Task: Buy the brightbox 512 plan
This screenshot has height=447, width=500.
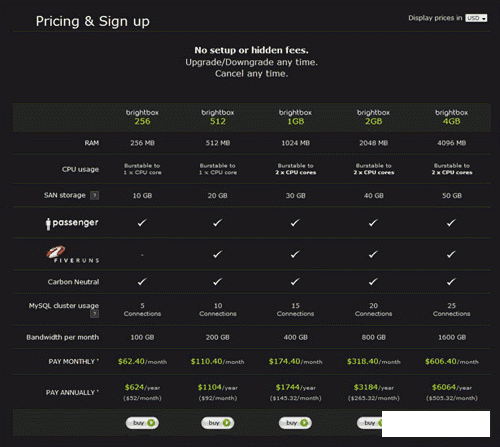Action: pos(218,423)
